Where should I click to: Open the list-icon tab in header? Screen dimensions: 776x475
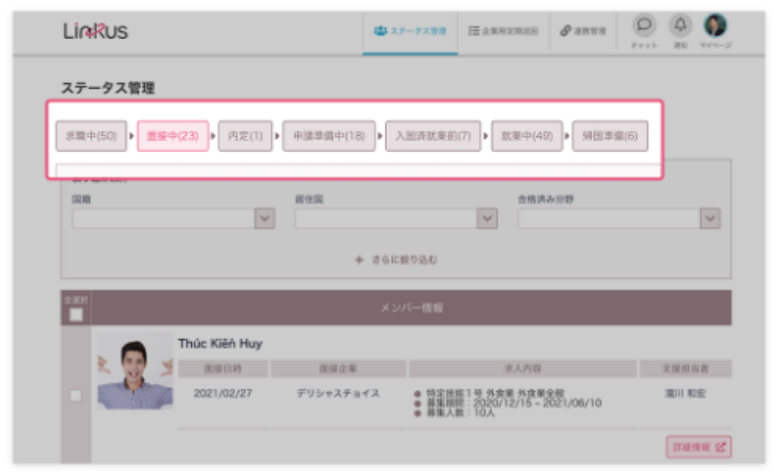[x=503, y=31]
